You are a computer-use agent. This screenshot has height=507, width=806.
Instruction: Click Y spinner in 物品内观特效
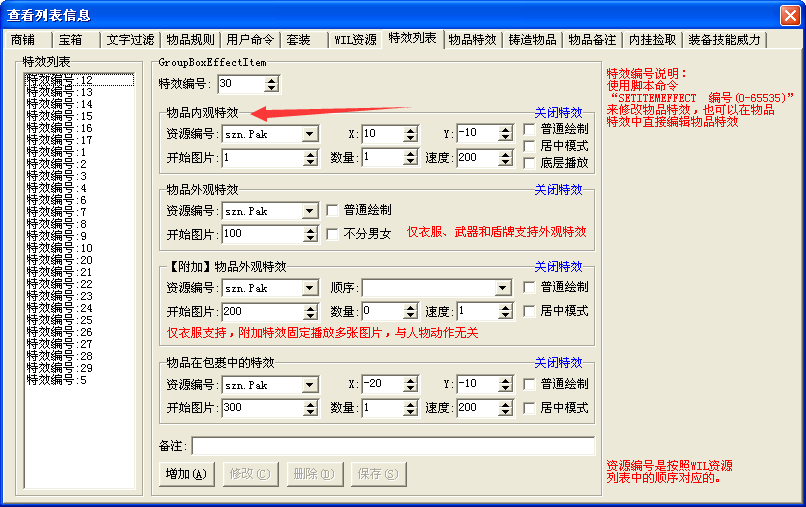pos(506,134)
